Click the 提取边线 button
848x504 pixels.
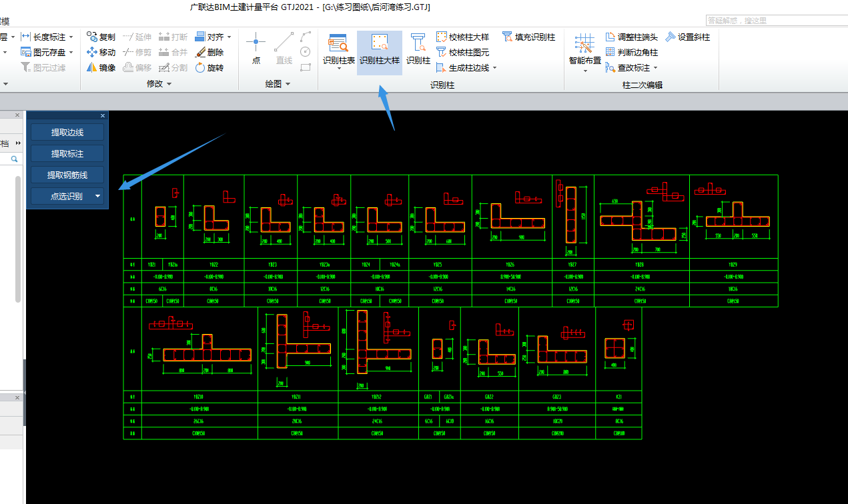(x=67, y=132)
